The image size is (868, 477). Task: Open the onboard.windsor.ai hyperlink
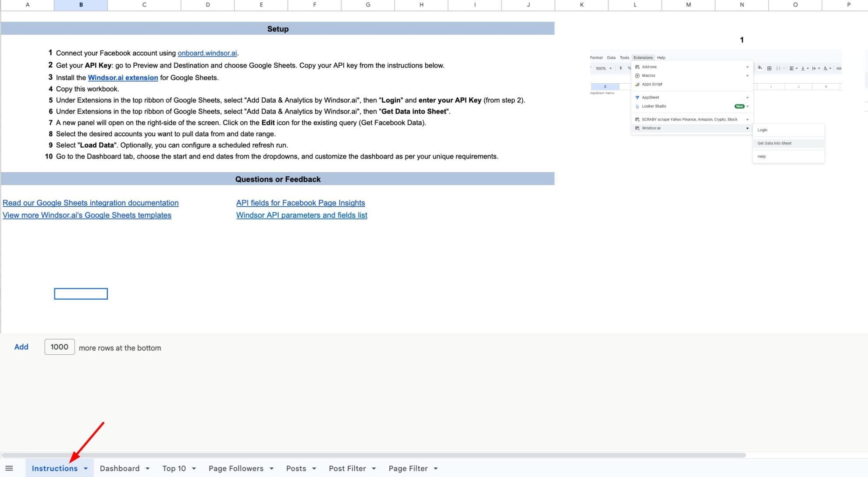click(206, 53)
